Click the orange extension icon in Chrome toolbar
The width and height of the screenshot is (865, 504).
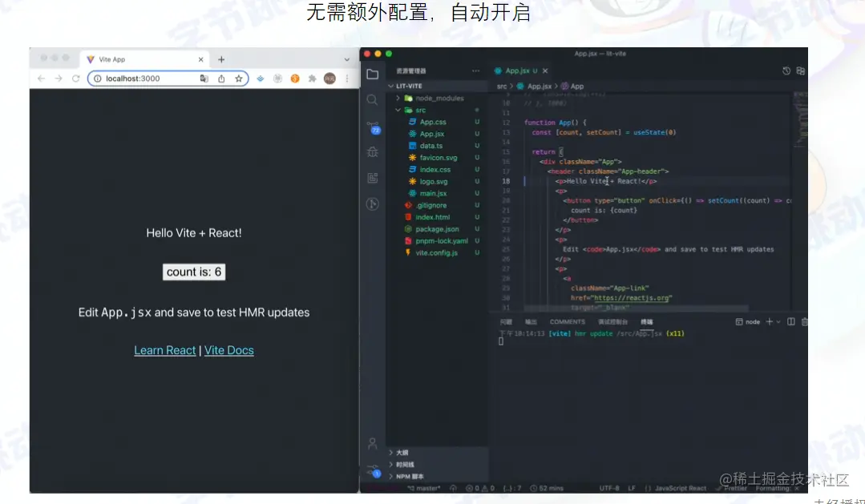295,79
